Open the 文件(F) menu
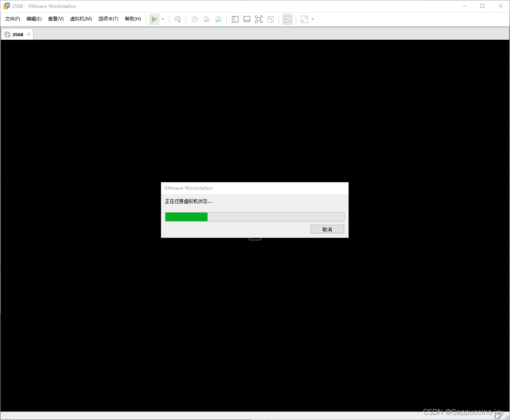Screen dimensions: 510x420 tap(13, 19)
